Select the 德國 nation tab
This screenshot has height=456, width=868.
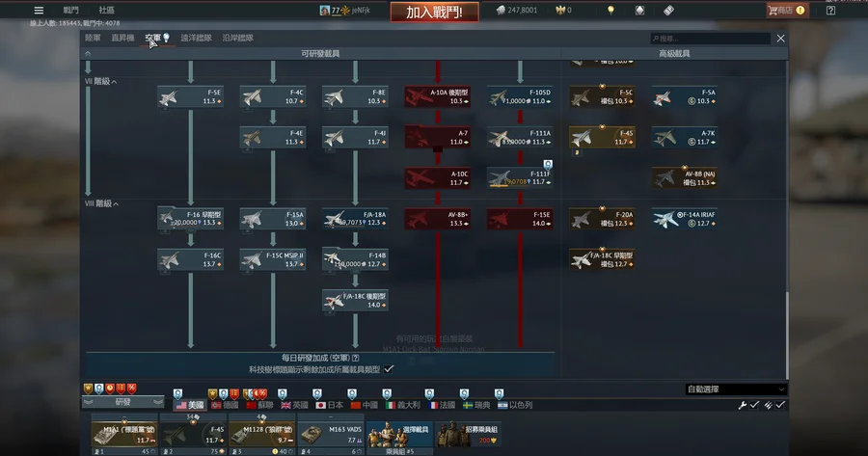point(225,405)
